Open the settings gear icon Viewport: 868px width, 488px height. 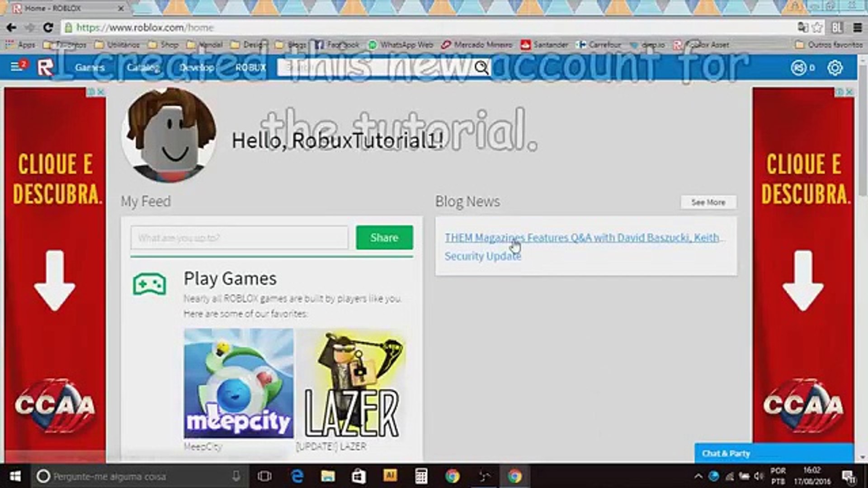[835, 68]
